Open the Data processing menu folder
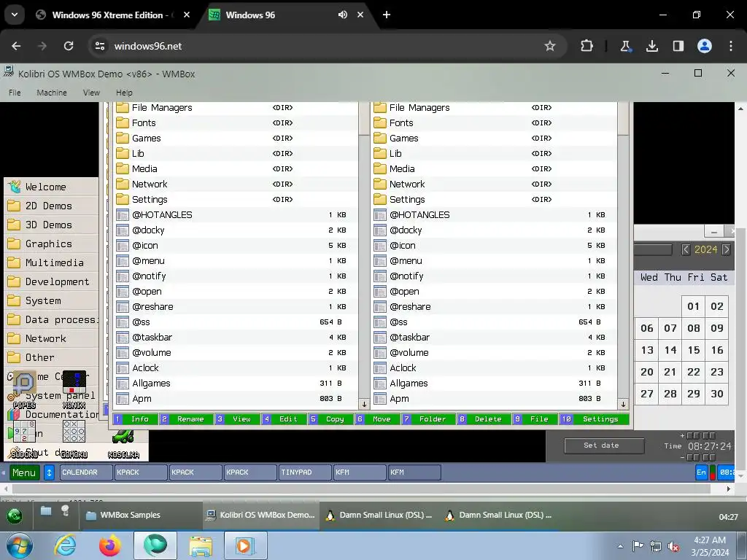This screenshot has height=560, width=747. (x=52, y=319)
